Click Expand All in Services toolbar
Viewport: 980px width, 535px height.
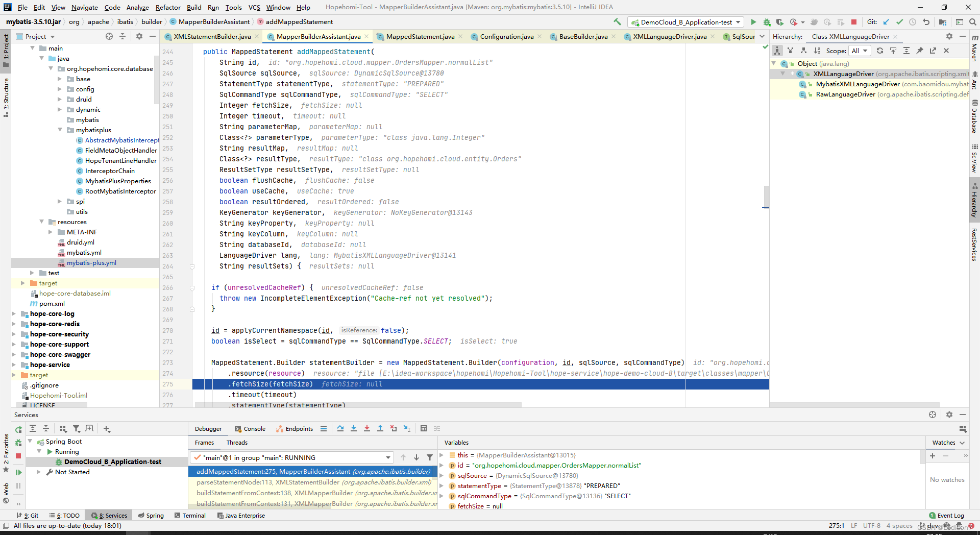[33, 429]
